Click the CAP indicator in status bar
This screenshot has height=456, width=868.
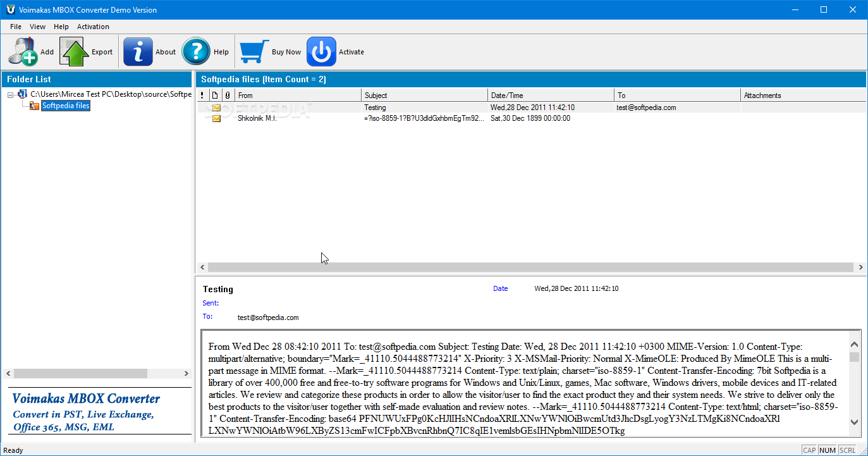[809, 450]
